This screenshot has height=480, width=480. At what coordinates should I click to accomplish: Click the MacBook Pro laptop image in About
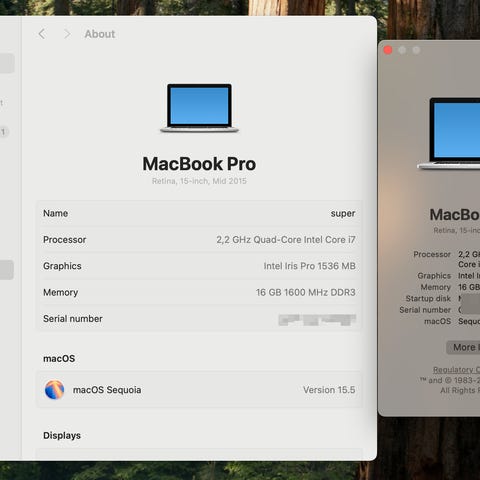pyautogui.click(x=199, y=108)
